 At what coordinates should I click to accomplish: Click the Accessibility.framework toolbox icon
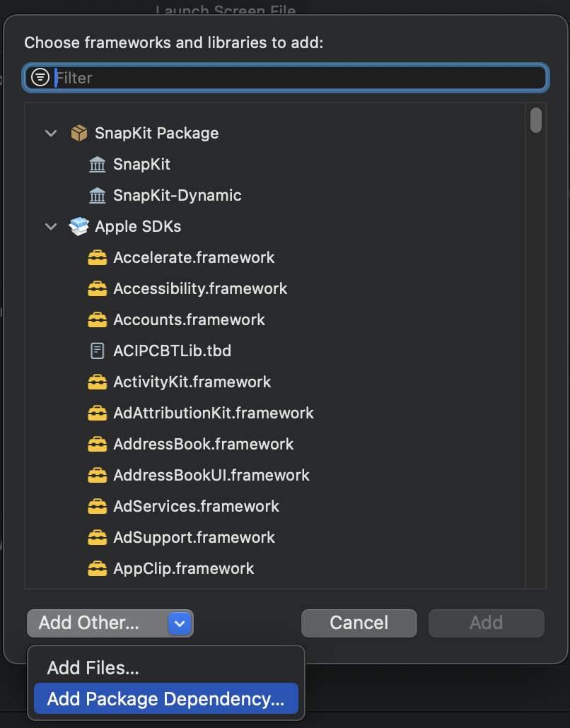tap(97, 289)
